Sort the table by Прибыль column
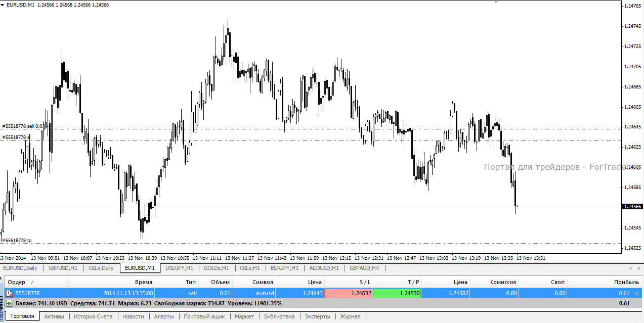The height and width of the screenshot is (323, 644). click(626, 282)
